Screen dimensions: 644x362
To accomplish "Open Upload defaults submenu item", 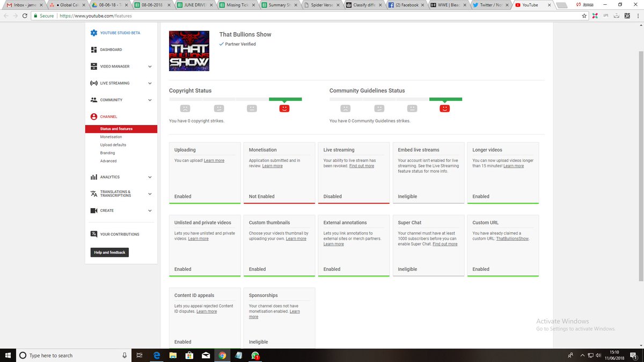I will coord(113,145).
